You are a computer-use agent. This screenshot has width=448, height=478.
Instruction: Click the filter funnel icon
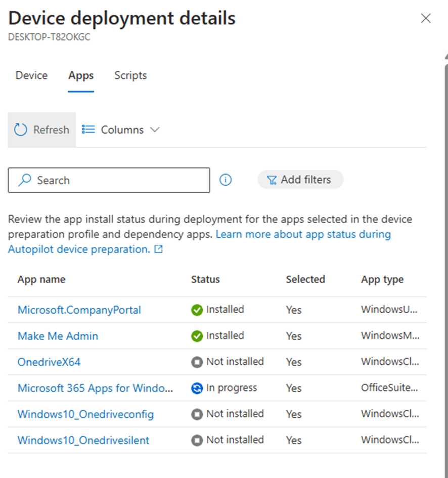[272, 180]
